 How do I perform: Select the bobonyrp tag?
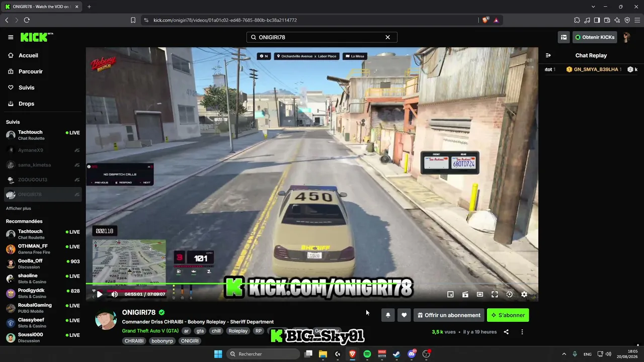coord(162,341)
